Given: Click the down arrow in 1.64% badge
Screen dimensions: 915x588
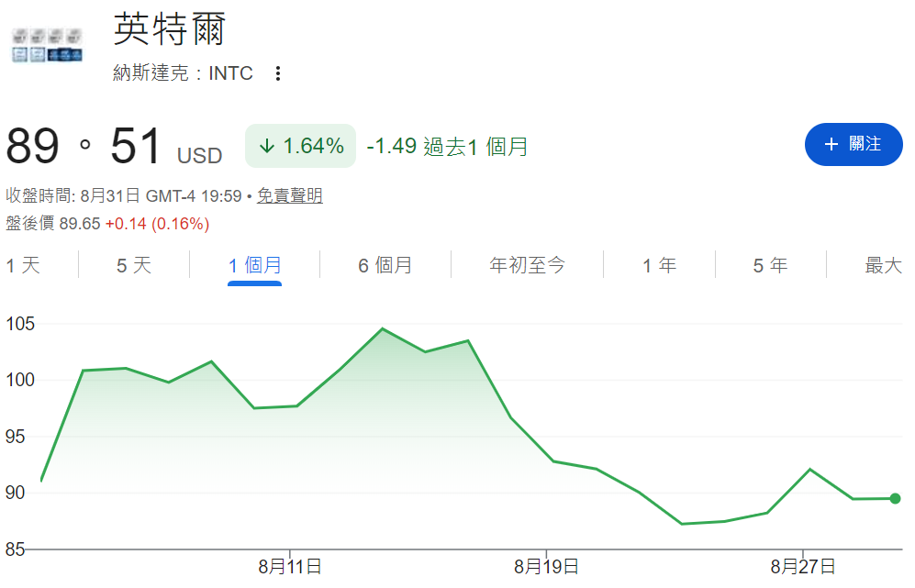Looking at the screenshot, I should point(267,146).
